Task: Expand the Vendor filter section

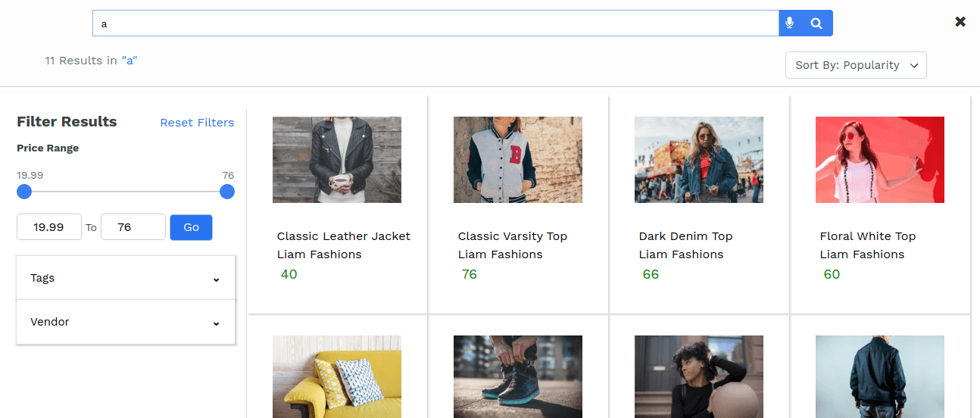Action: pos(126,322)
